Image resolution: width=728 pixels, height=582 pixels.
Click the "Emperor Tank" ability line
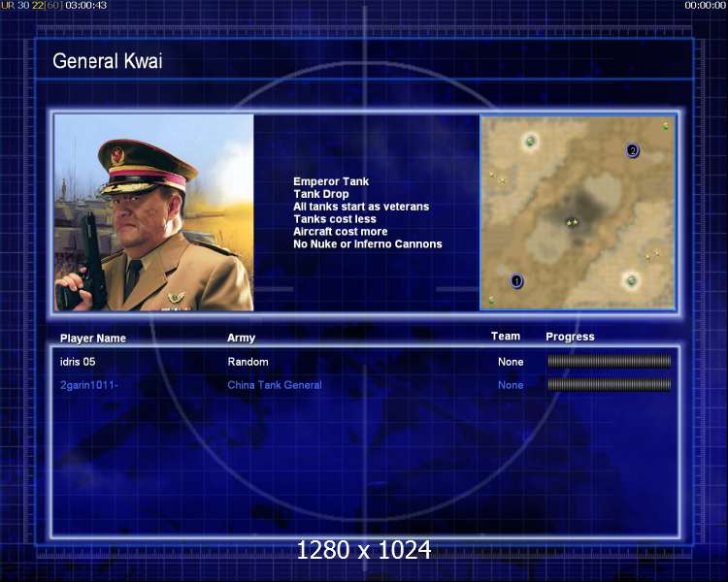click(331, 181)
